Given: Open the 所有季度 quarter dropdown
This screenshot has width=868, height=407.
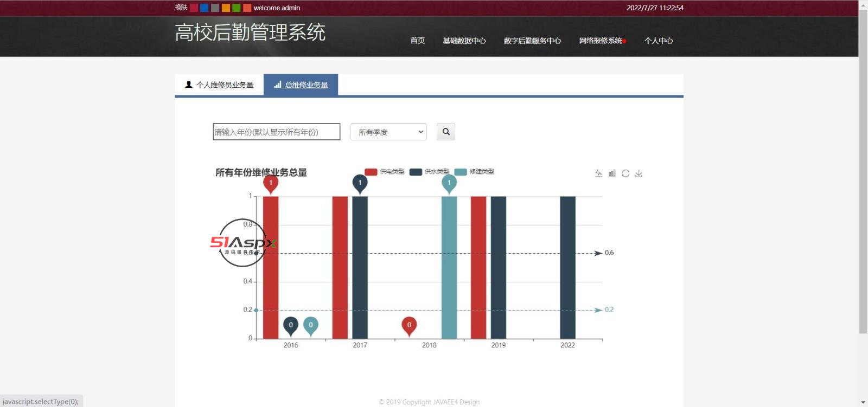Looking at the screenshot, I should [388, 132].
